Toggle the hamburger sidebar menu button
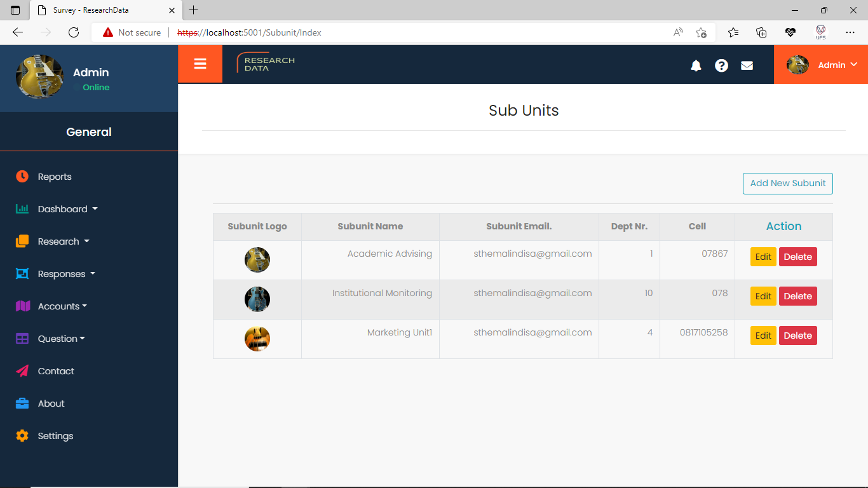This screenshot has width=868, height=488. coord(200,64)
